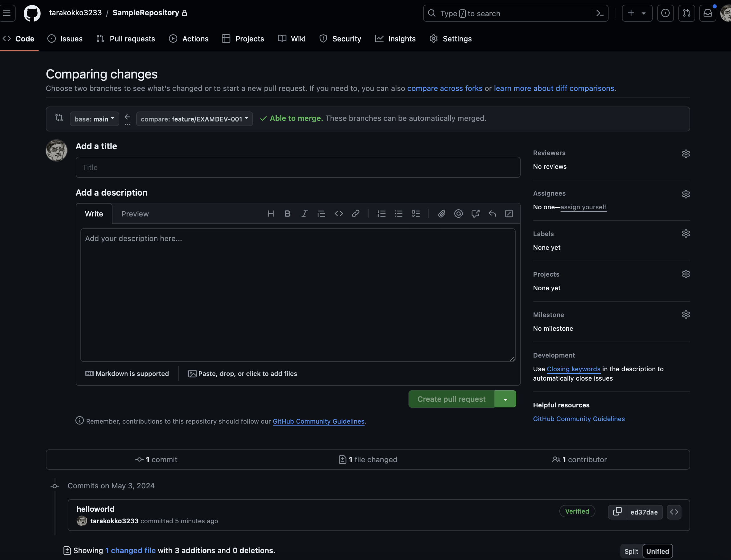Expand the Create pull request options arrow
This screenshot has width=731, height=560.
(505, 399)
